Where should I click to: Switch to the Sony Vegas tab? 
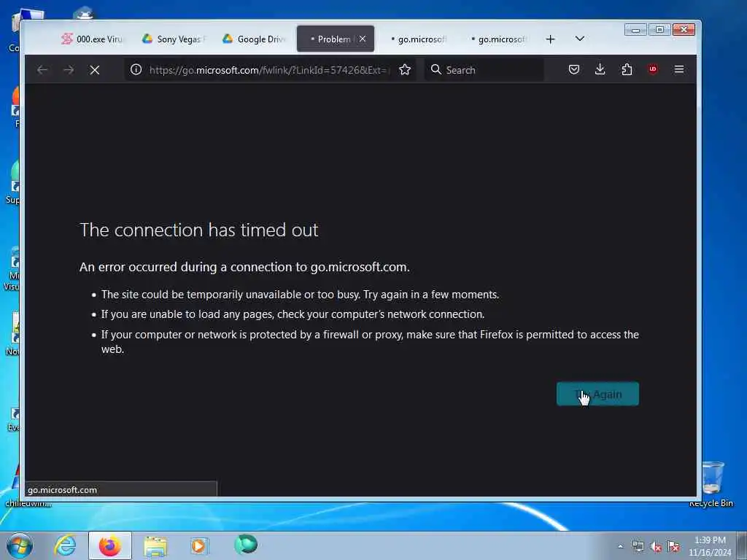[174, 39]
